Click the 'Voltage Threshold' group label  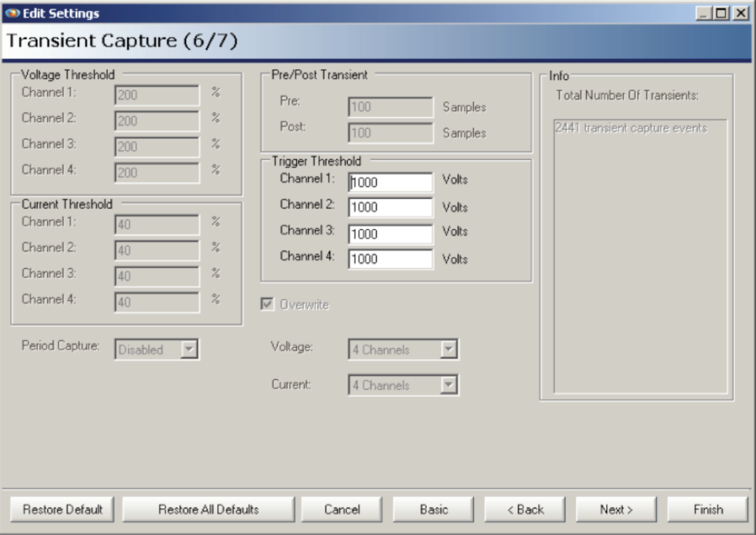coord(68,75)
